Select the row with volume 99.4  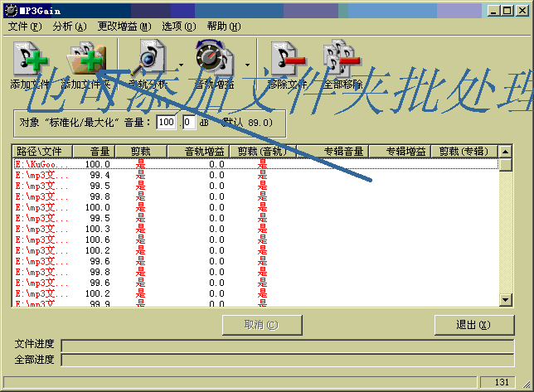pos(256,175)
